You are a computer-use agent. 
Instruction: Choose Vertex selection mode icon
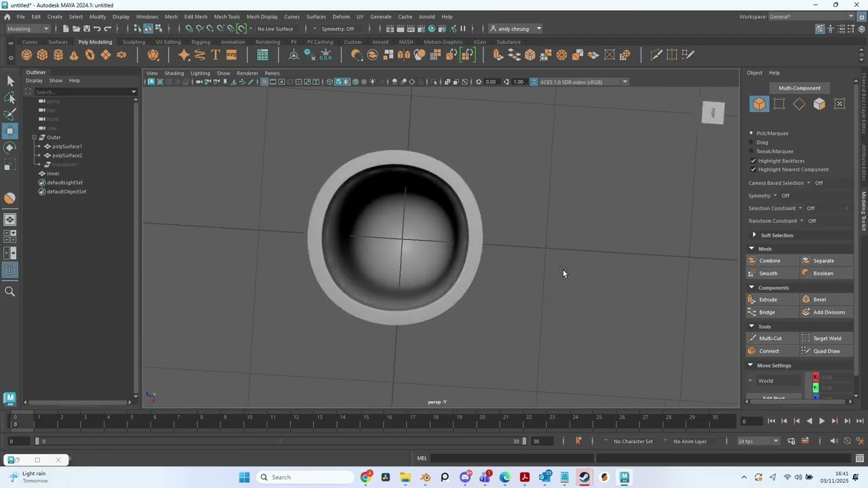point(779,104)
